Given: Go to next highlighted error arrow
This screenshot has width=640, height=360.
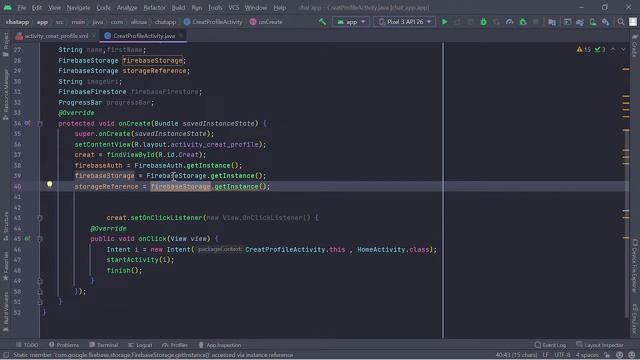Looking at the screenshot, I should (x=623, y=49).
